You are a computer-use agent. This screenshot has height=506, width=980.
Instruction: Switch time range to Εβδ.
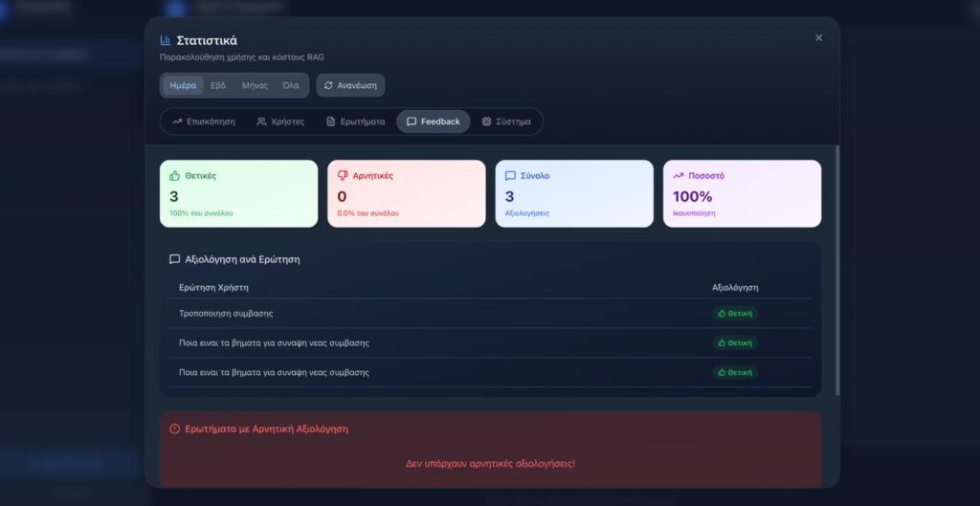218,85
